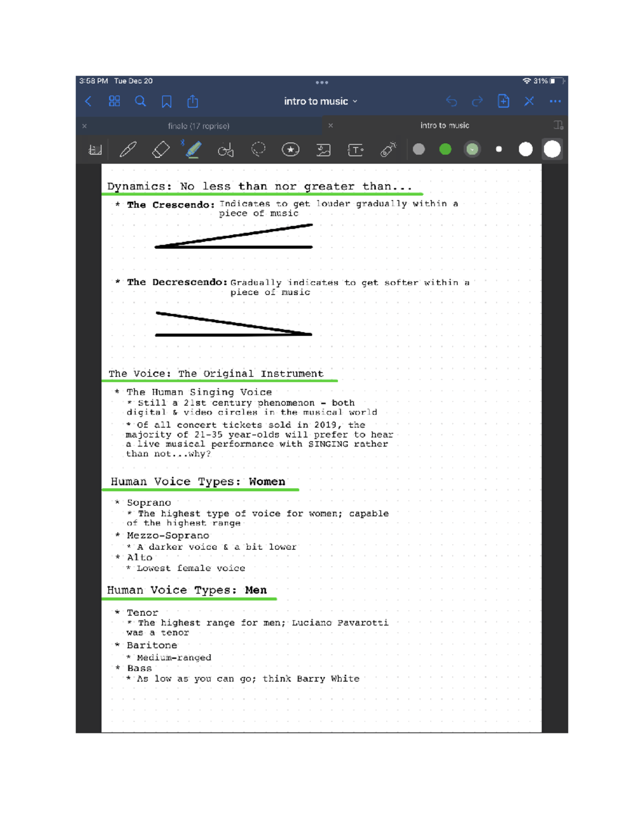Screen dimensions: 644x834
Task: Toggle the zoom window tool
Action: (95, 150)
